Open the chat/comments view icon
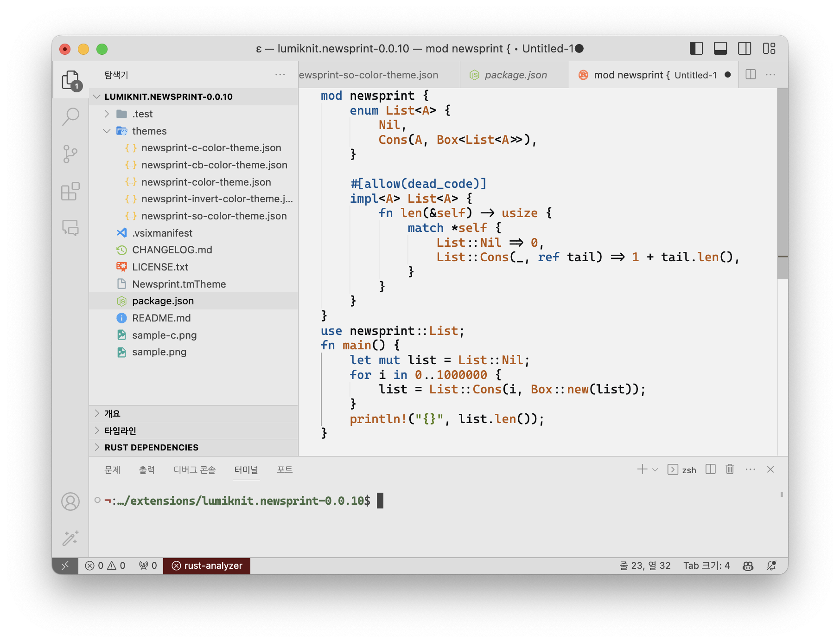 pyautogui.click(x=70, y=228)
